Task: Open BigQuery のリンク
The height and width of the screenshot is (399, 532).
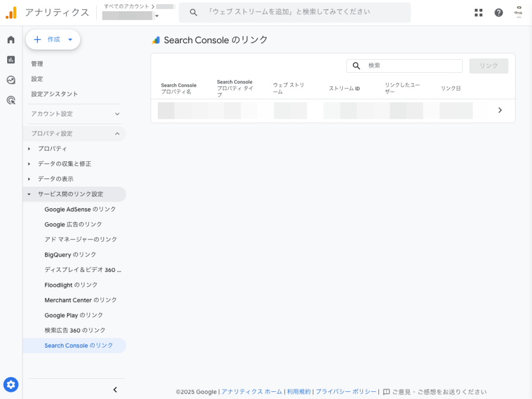Action: click(70, 255)
